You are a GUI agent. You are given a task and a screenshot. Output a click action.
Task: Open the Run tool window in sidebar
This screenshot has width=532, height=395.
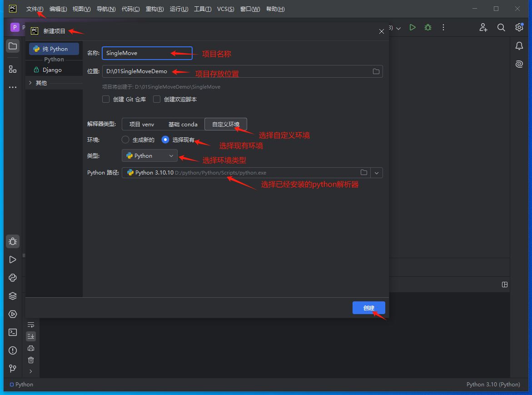click(13, 260)
